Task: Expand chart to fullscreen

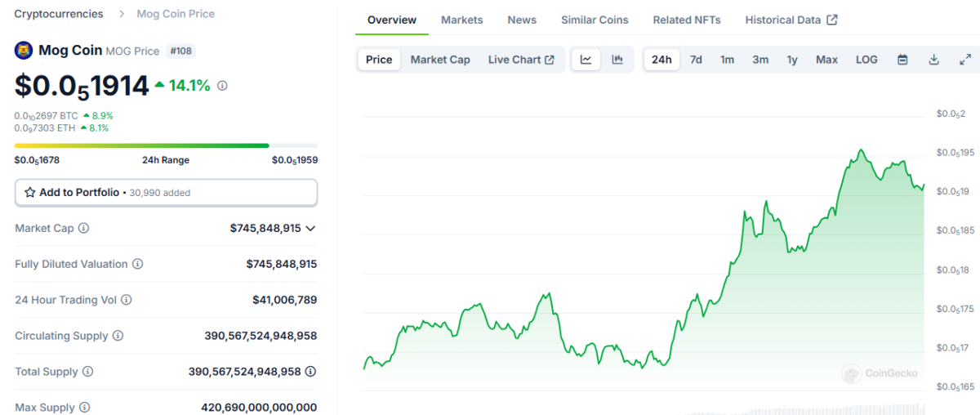Action: (x=964, y=60)
